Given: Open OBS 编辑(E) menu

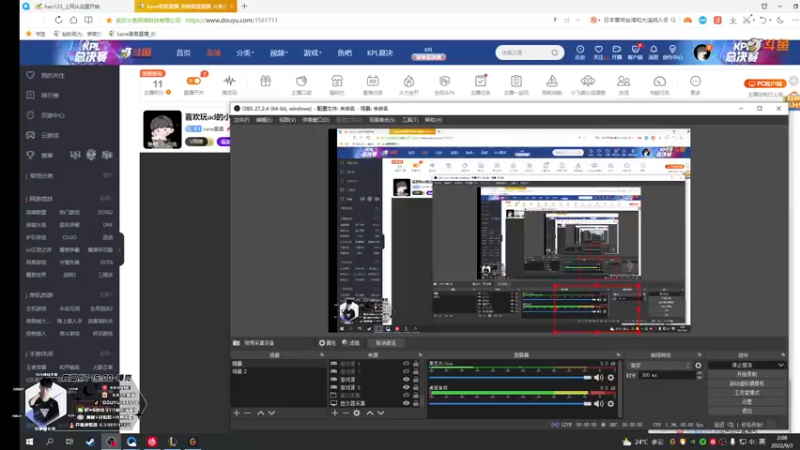Looking at the screenshot, I should pos(264,120).
